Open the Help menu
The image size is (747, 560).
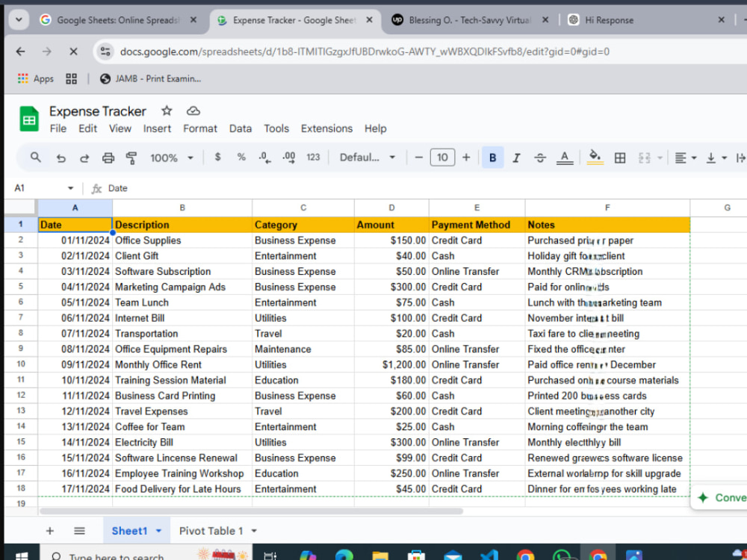click(376, 128)
